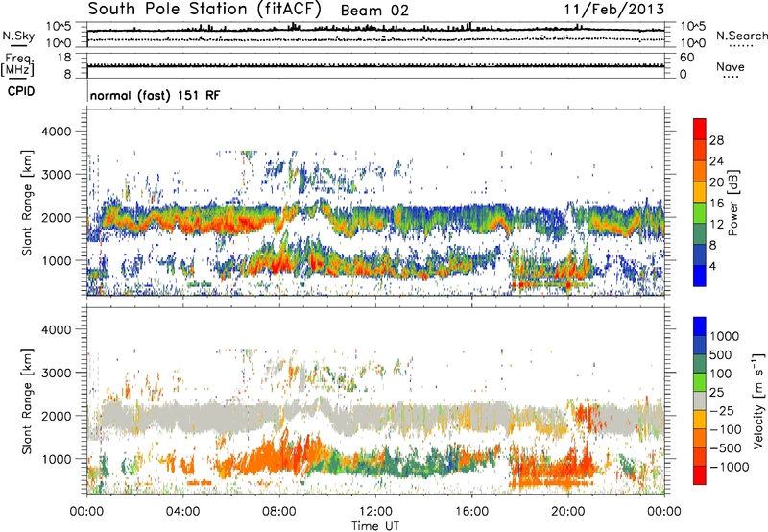Pick the blue bottom segment of power color bar
The height and width of the screenshot is (532, 768).
pos(700,276)
